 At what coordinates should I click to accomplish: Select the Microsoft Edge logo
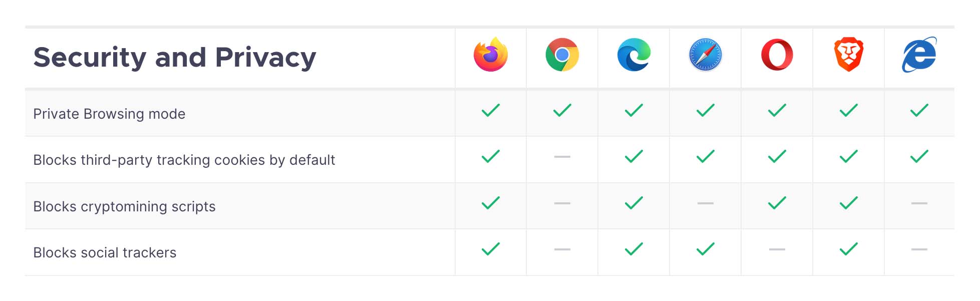pos(634,54)
